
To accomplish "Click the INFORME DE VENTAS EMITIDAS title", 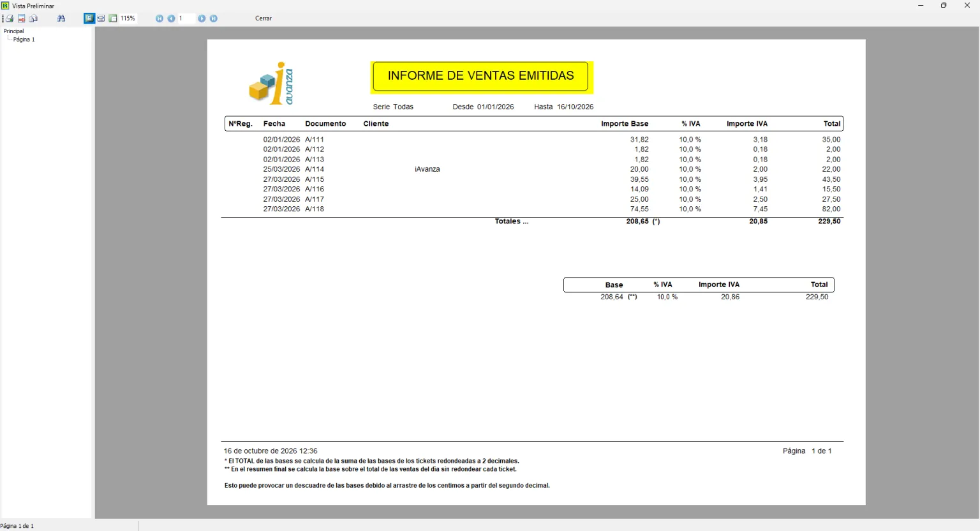I will tap(480, 76).
